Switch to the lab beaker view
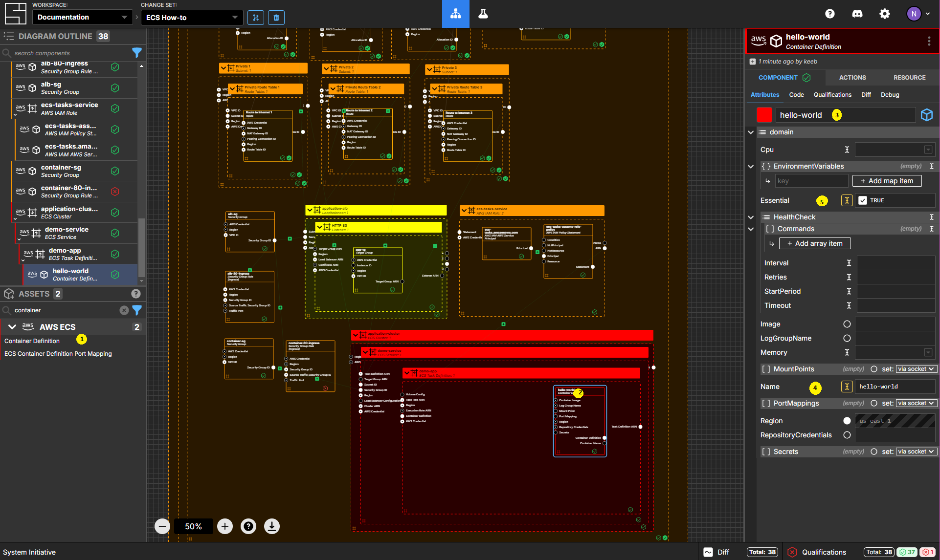 pos(483,14)
